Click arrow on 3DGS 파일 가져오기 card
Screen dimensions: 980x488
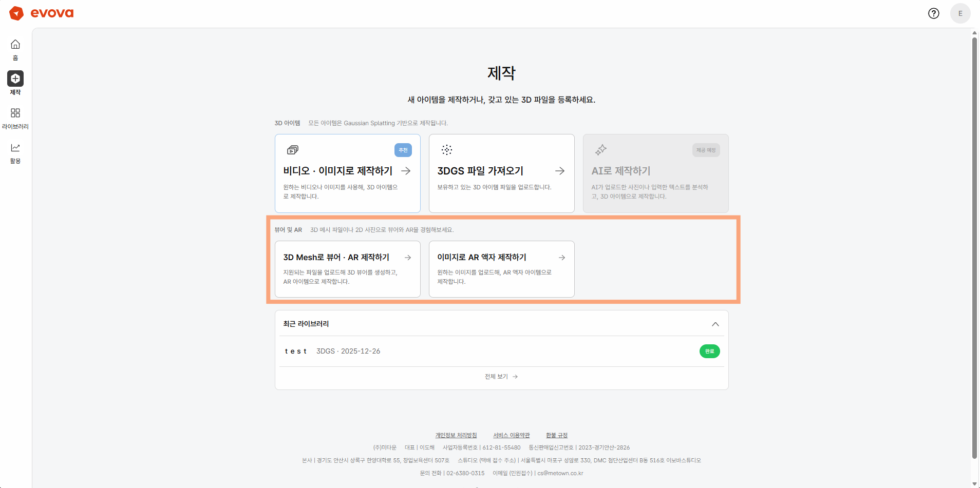(560, 171)
